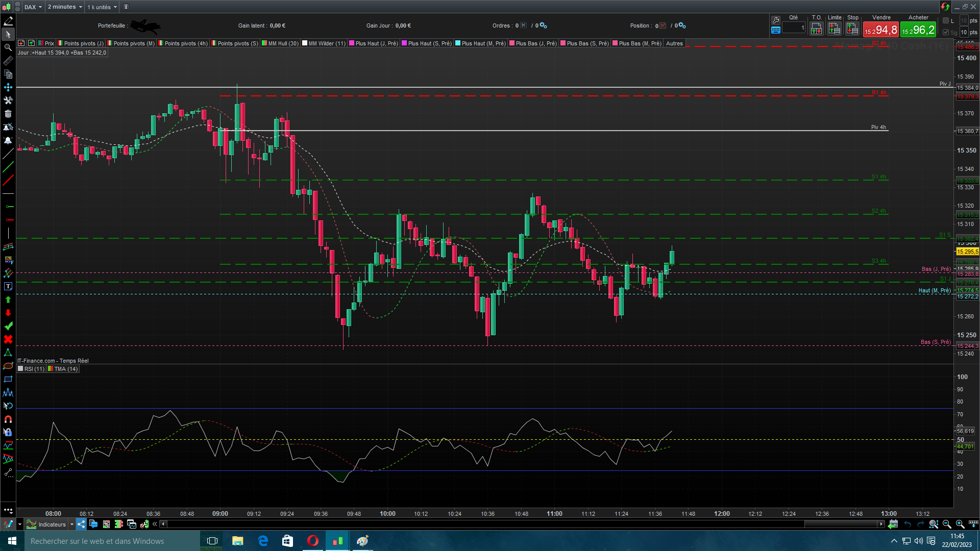Expand the 1 k unités dropdown
980x551 pixels.
coord(102,7)
